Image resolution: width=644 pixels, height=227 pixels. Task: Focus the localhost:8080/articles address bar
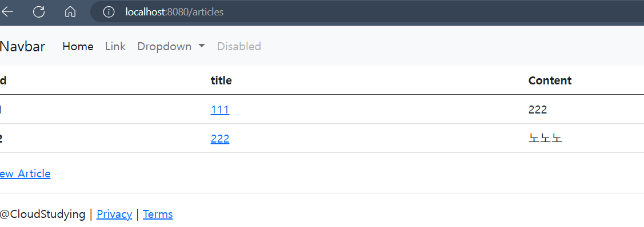click(x=174, y=13)
